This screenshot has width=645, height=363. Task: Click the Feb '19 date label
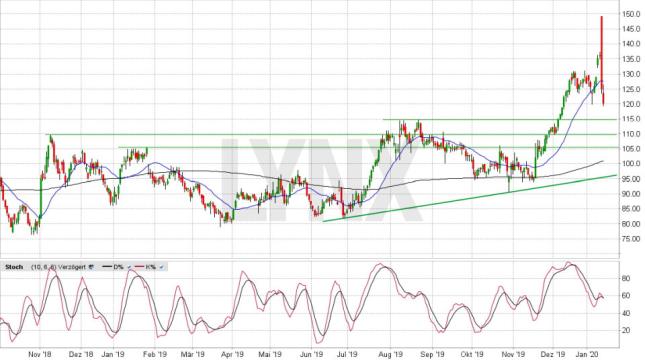pyautogui.click(x=155, y=354)
